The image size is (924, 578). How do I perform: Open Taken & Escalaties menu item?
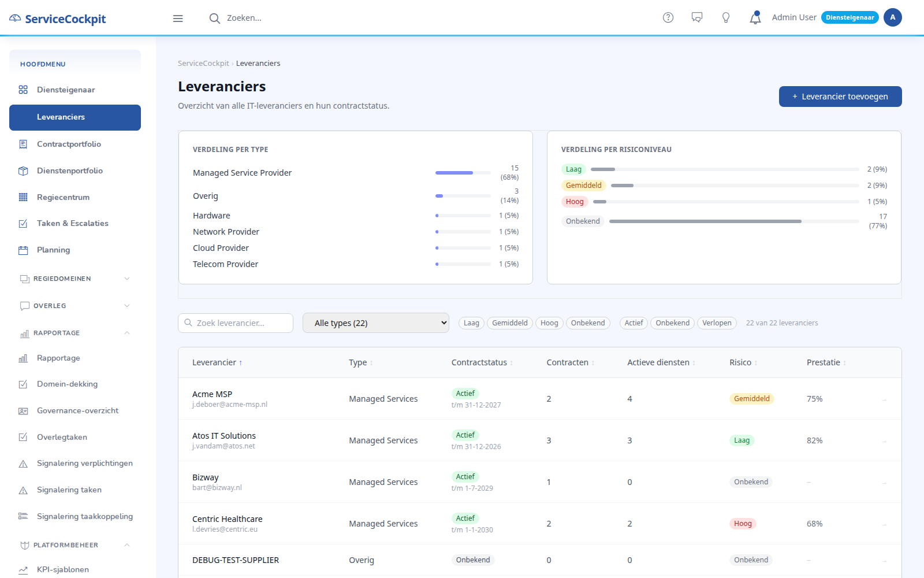pos(75,224)
